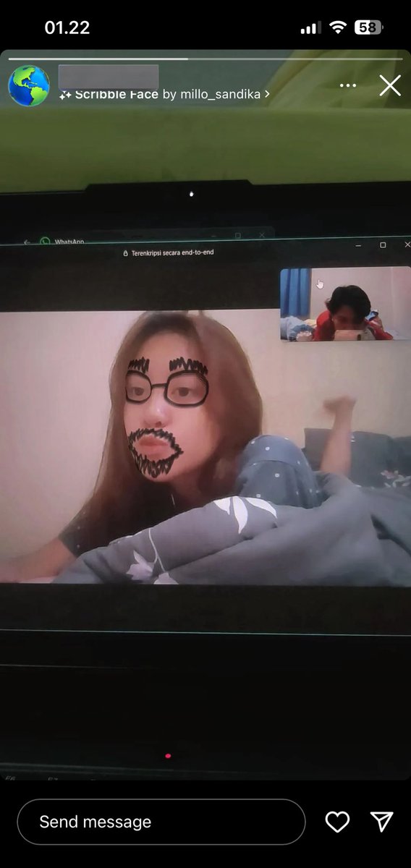The height and width of the screenshot is (868, 411).
Task: Close the story with the X
Action: [390, 85]
